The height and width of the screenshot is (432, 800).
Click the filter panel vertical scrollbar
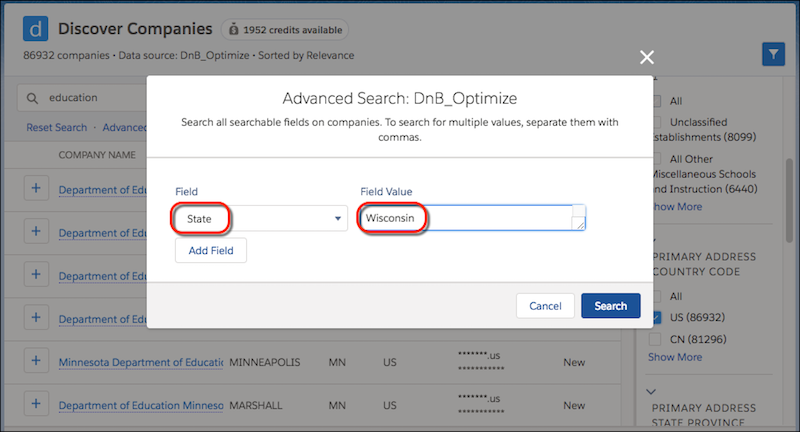point(789,200)
